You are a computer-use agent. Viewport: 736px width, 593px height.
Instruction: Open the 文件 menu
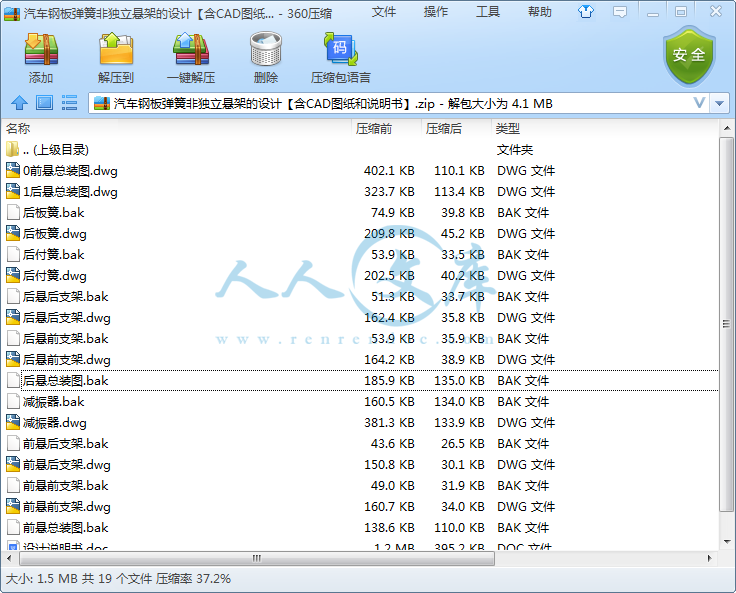click(x=383, y=12)
